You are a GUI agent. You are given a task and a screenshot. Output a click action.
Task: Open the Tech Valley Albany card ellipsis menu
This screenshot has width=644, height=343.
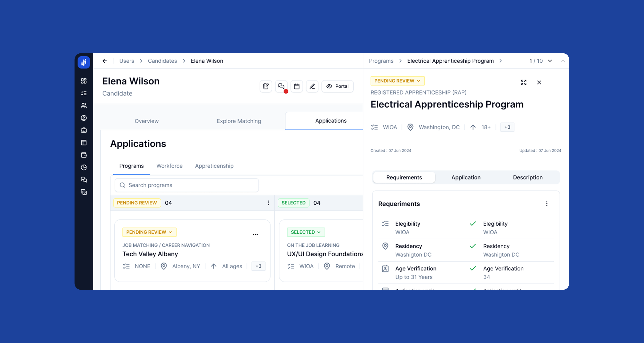pos(255,234)
